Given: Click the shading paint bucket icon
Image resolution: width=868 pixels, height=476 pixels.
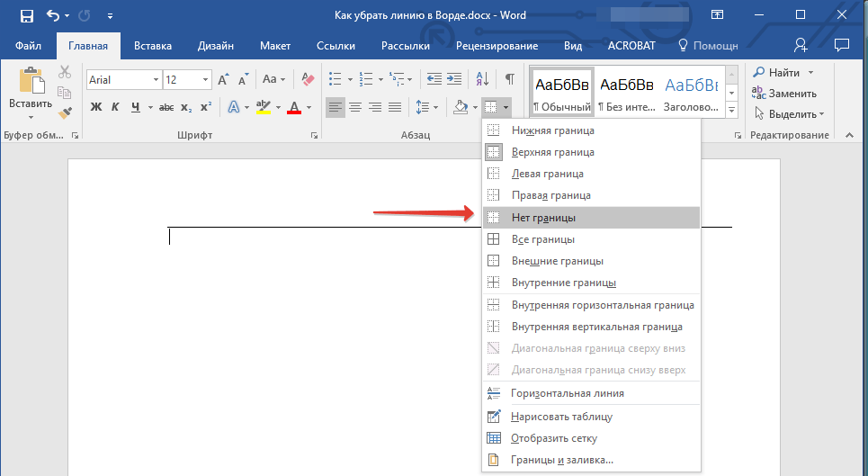Looking at the screenshot, I should pyautogui.click(x=461, y=108).
